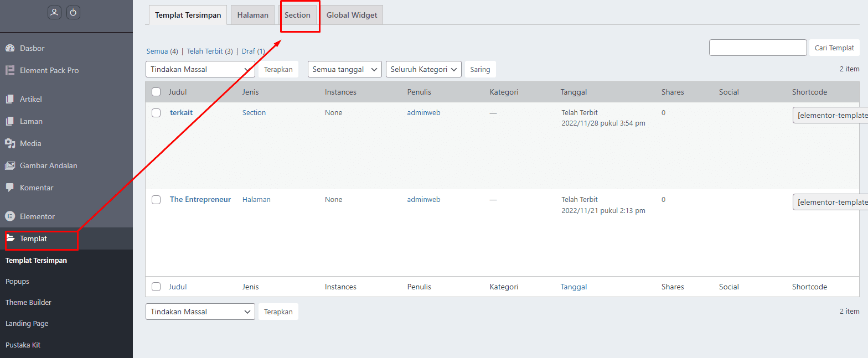
Task: Tick the checkbox for terkait template
Action: point(156,113)
